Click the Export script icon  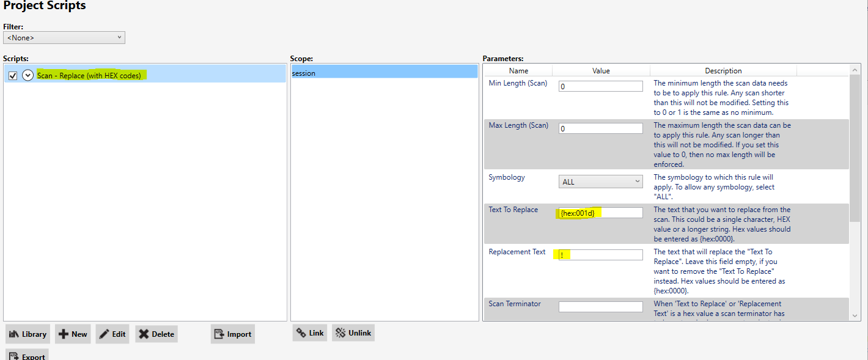coord(15,355)
